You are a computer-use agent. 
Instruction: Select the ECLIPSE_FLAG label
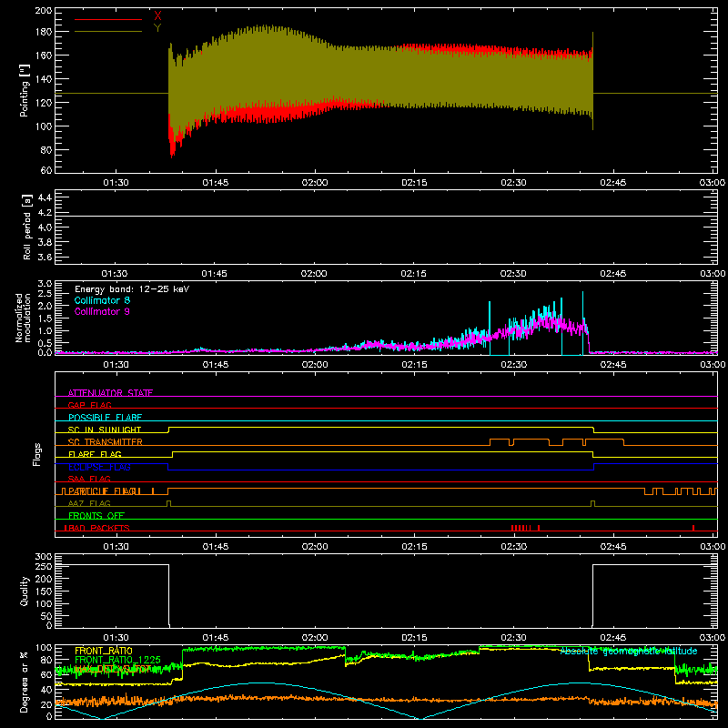point(99,467)
